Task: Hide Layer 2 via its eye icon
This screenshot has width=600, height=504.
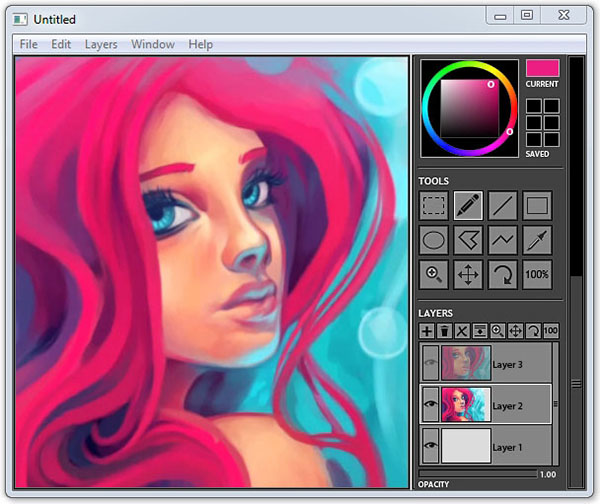Action: 429,406
